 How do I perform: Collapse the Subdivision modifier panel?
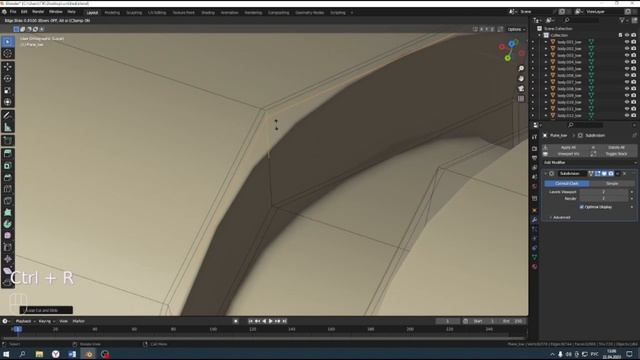coord(546,173)
